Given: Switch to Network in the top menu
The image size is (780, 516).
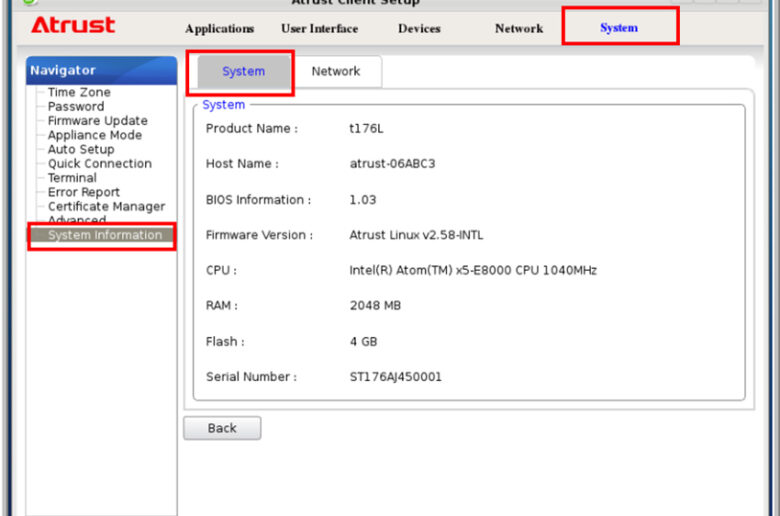Looking at the screenshot, I should (x=519, y=28).
